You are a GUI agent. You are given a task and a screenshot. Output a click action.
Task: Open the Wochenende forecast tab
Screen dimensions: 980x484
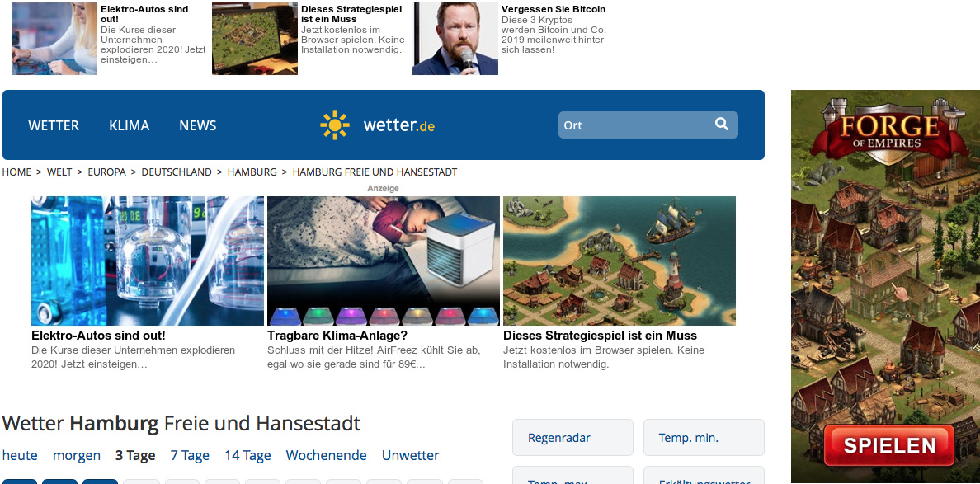tap(326, 455)
